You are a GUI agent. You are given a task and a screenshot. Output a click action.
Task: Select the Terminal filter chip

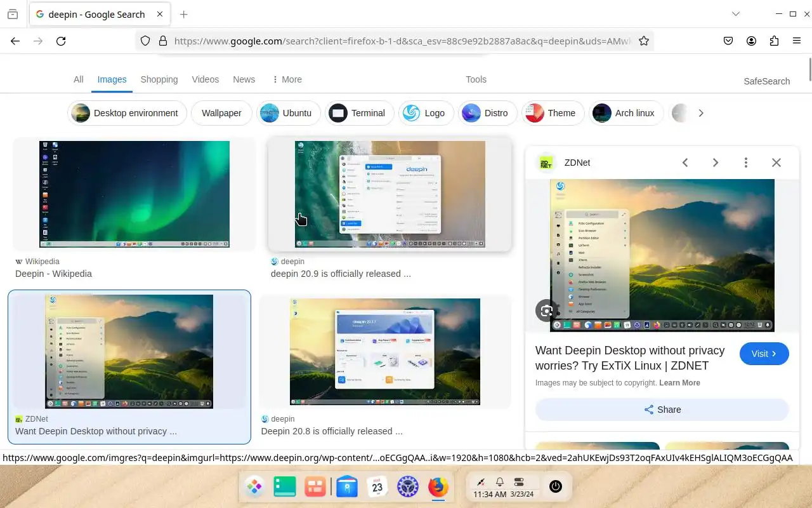pos(359,113)
